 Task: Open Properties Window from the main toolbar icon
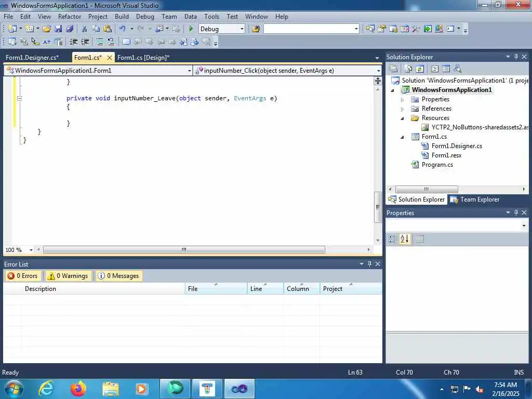pos(382,29)
